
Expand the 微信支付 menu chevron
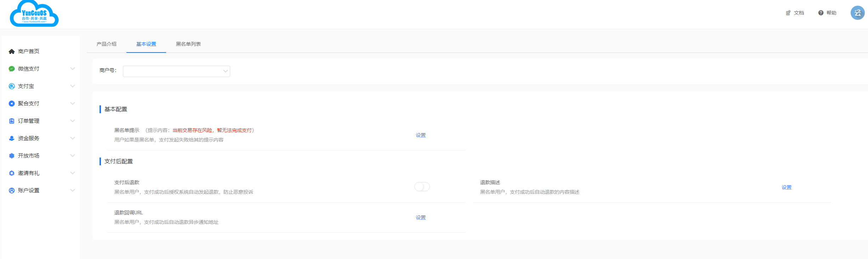pyautogui.click(x=73, y=69)
